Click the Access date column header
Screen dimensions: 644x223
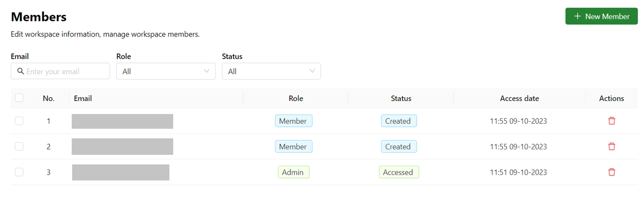pos(519,98)
